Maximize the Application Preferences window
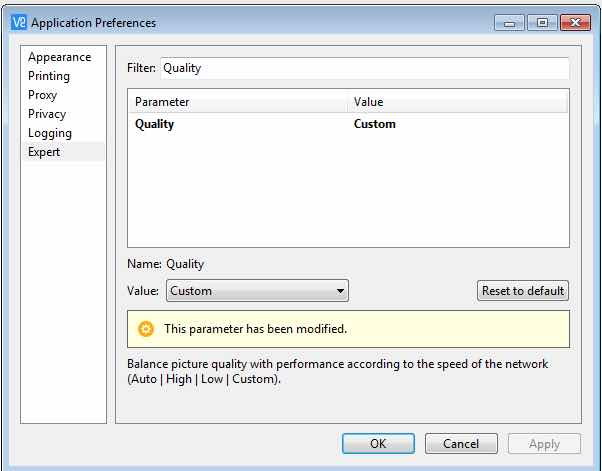This screenshot has width=602, height=471. tap(542, 23)
